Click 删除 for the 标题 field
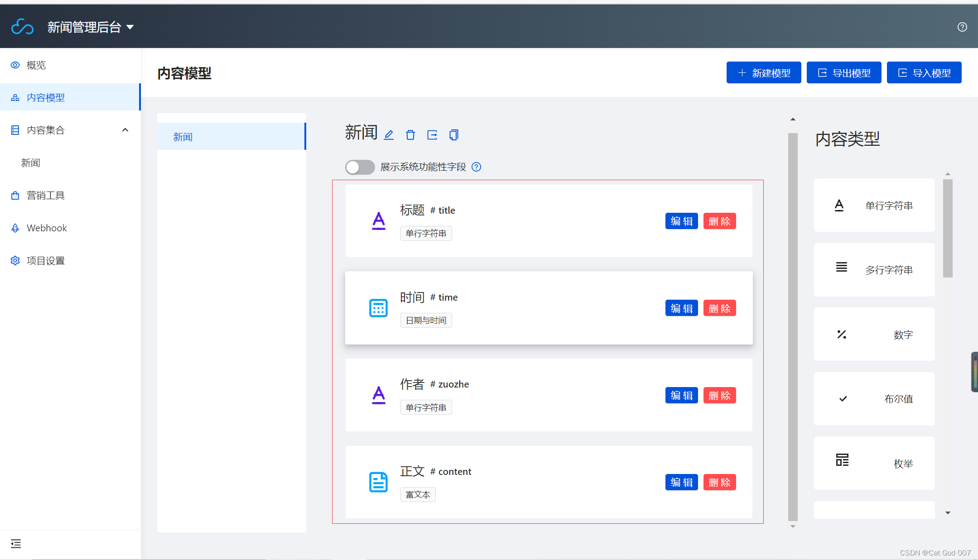This screenshot has width=978, height=560. [x=719, y=221]
